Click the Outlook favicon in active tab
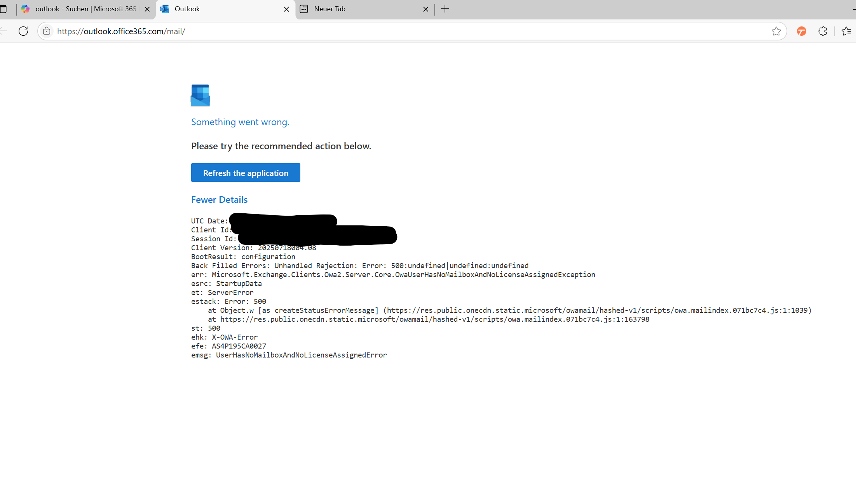 164,9
